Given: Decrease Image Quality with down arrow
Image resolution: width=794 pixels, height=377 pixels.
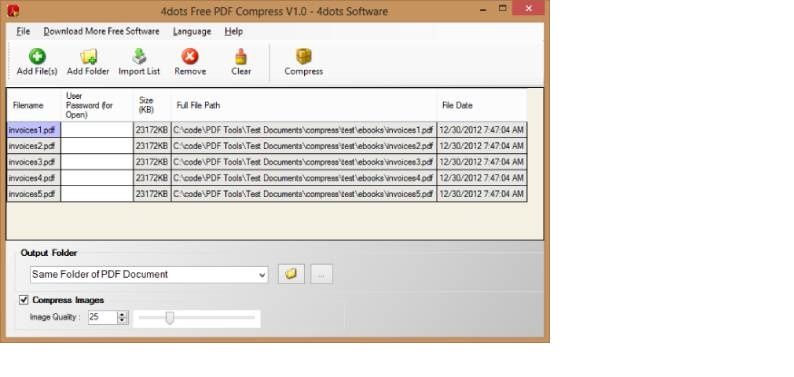Looking at the screenshot, I should [x=122, y=321].
